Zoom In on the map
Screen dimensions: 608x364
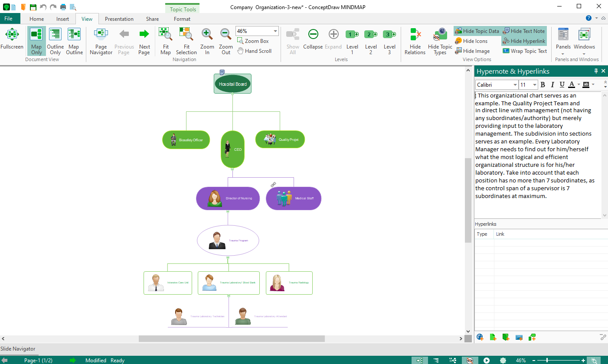207,42
